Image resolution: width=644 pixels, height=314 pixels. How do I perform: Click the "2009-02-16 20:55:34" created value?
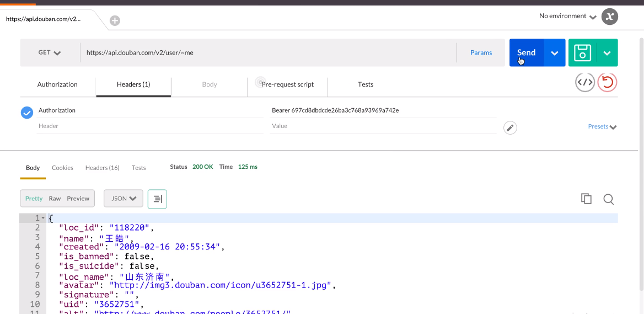[x=168, y=247]
